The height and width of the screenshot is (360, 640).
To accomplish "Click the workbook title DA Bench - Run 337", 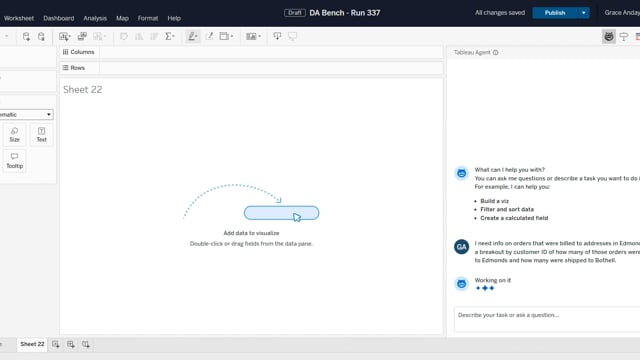I will [344, 13].
